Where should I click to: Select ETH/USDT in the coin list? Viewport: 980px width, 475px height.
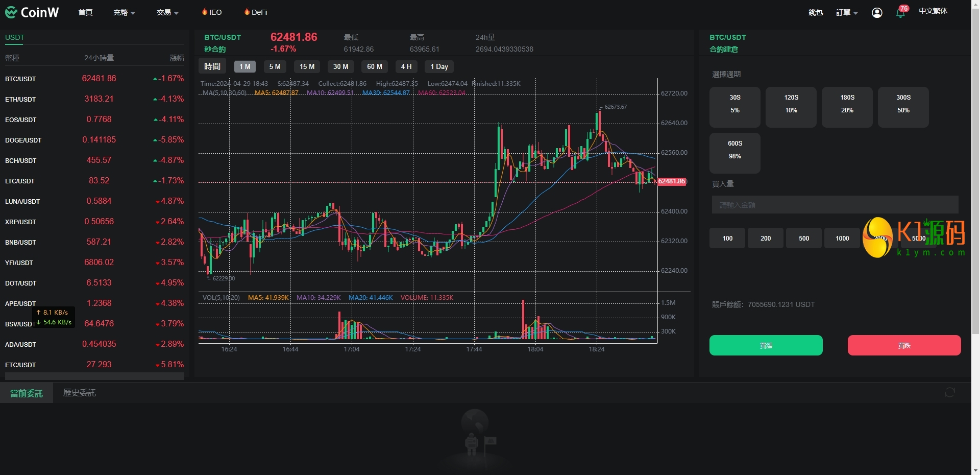click(94, 99)
